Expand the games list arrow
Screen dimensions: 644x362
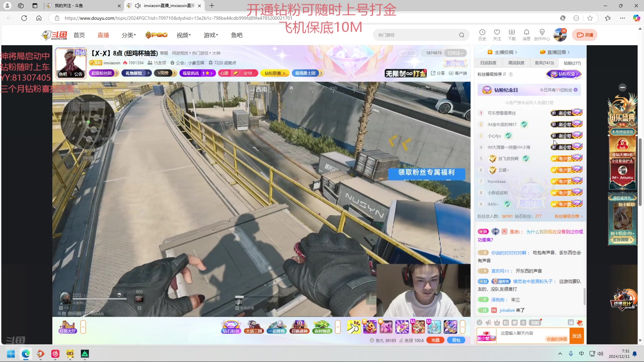point(338,327)
